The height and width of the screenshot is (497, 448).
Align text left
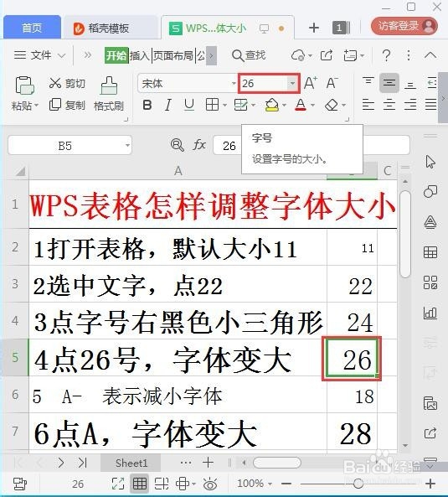368,104
